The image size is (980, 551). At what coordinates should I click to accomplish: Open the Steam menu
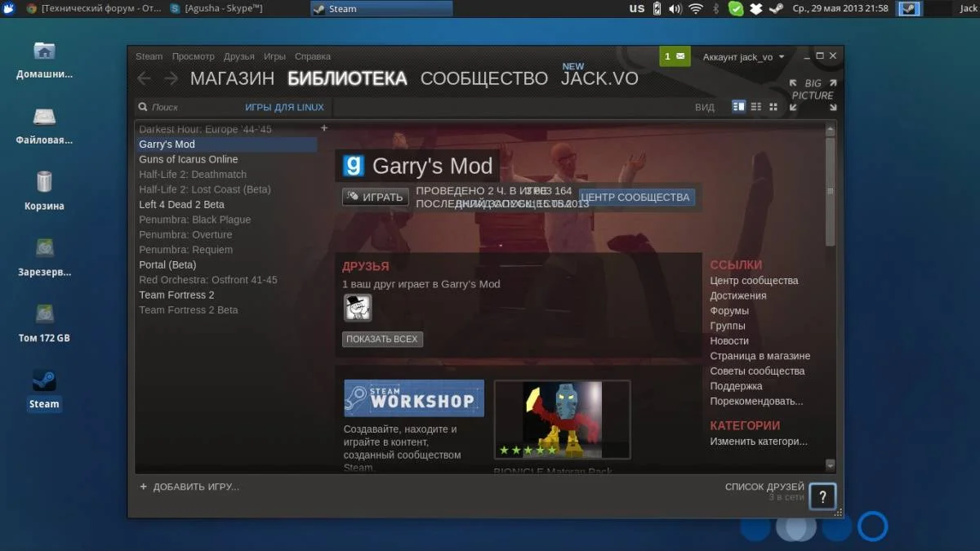point(149,56)
